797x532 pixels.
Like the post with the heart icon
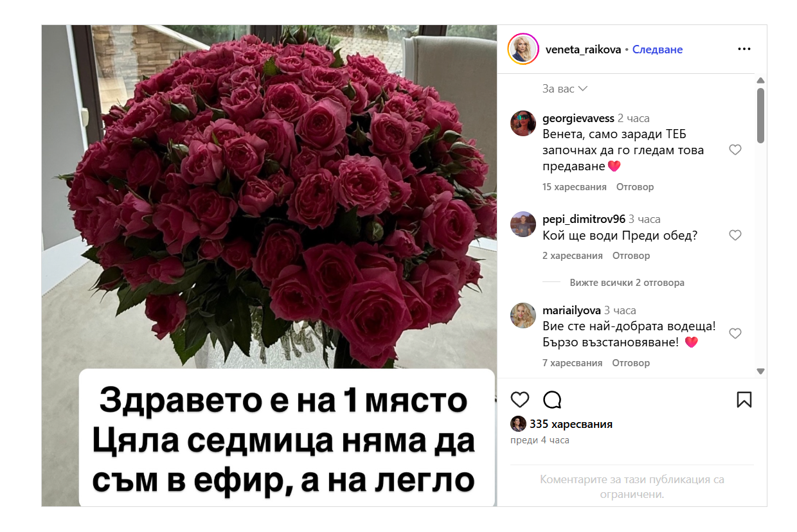520,400
